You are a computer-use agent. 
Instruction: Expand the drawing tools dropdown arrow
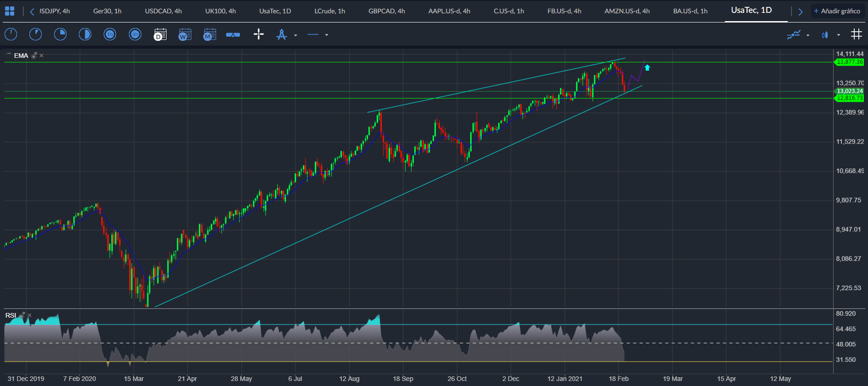295,35
